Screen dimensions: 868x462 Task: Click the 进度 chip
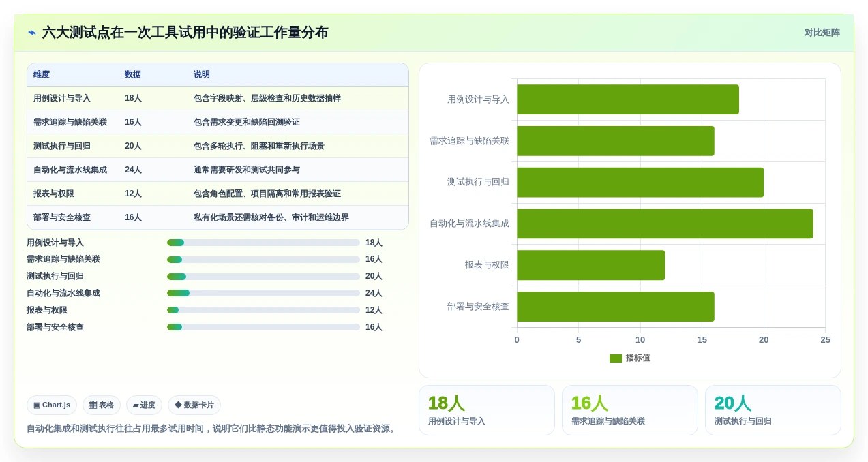click(x=144, y=405)
